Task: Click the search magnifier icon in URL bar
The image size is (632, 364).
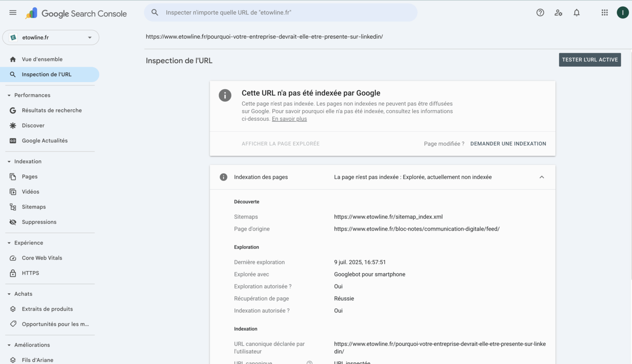Action: pos(155,13)
